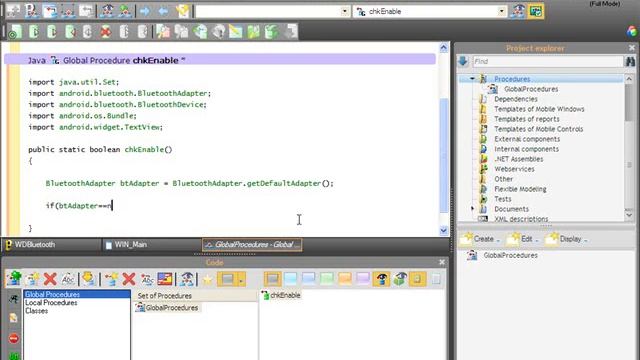Image resolution: width=640 pixels, height=360 pixels.
Task: Open the yellow display-mode dropdown arrow in Code toolbar
Action: point(241,280)
